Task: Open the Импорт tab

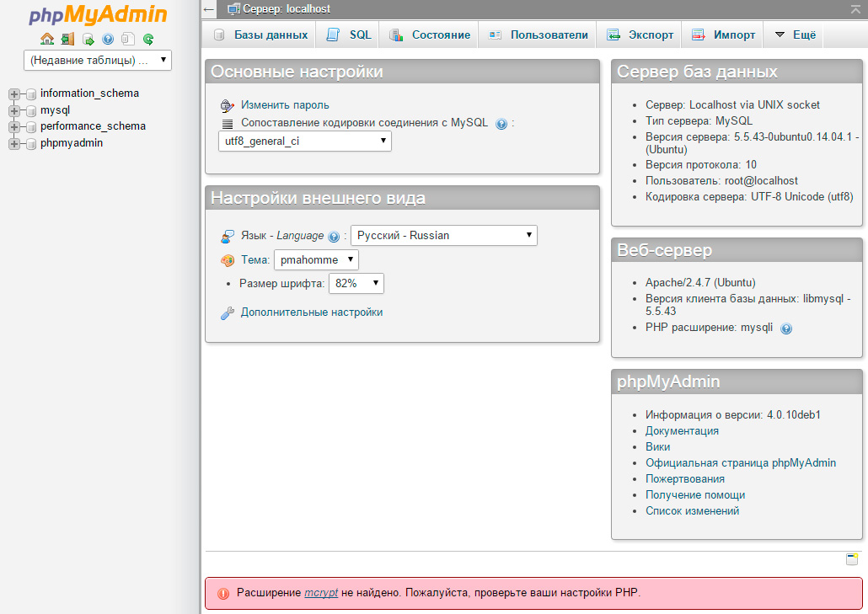Action: point(723,35)
